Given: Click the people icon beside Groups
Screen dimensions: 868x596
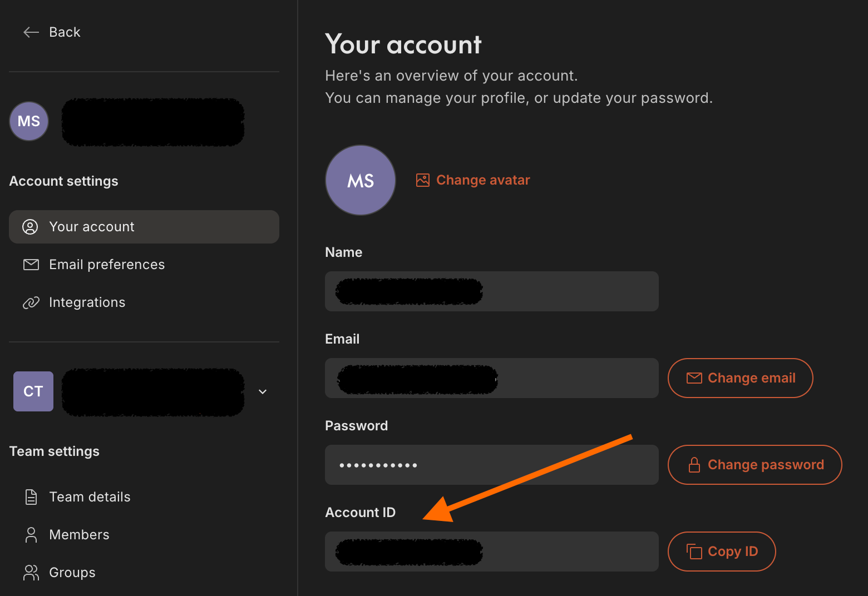Looking at the screenshot, I should pos(31,573).
